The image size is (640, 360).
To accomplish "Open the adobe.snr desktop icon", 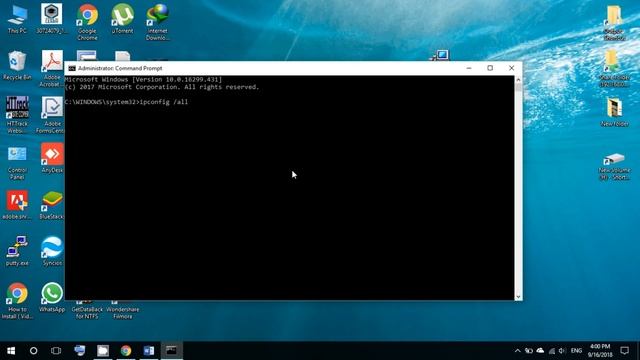I will [17, 205].
